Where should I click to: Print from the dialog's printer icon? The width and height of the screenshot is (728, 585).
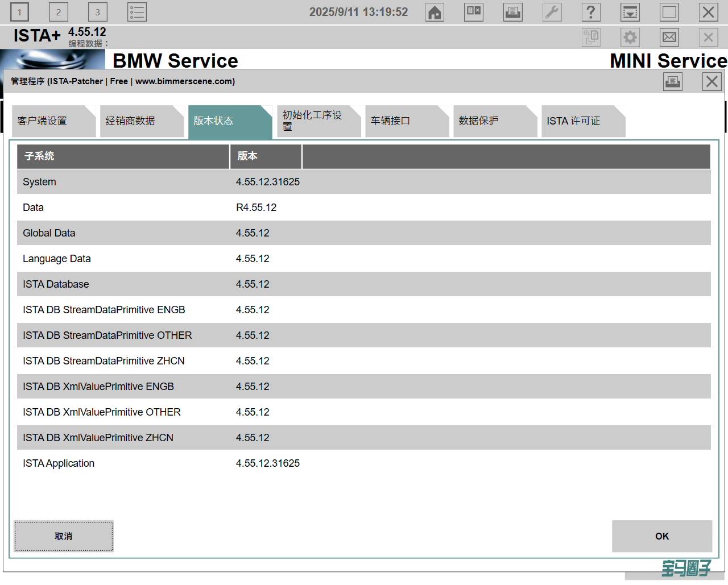click(x=673, y=82)
